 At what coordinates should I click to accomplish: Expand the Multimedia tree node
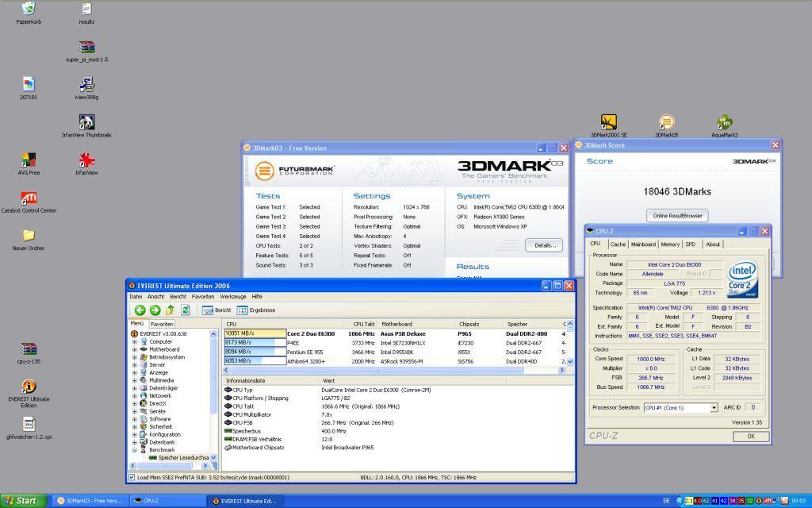tap(135, 380)
